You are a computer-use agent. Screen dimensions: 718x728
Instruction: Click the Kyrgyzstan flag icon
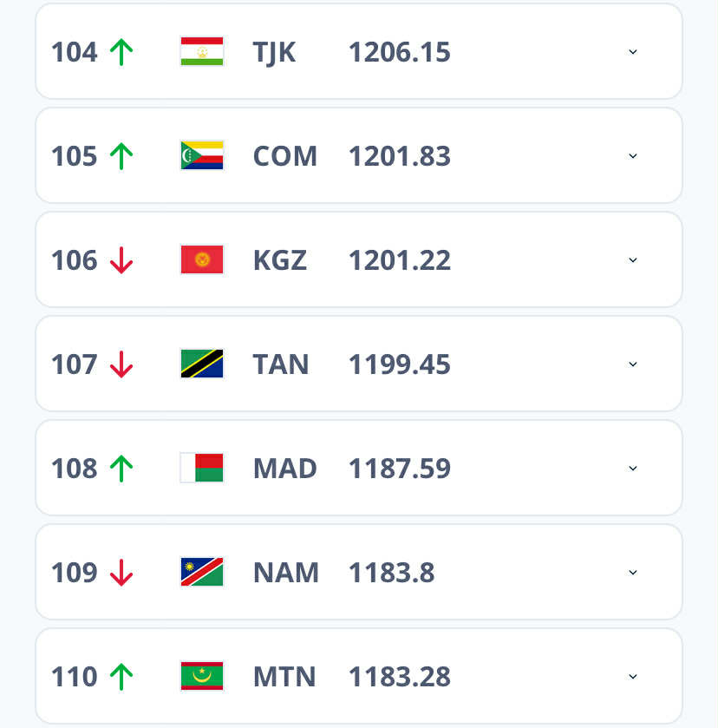click(202, 259)
